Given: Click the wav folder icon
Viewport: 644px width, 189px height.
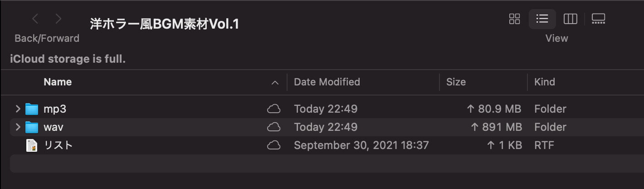Looking at the screenshot, I should [32, 127].
